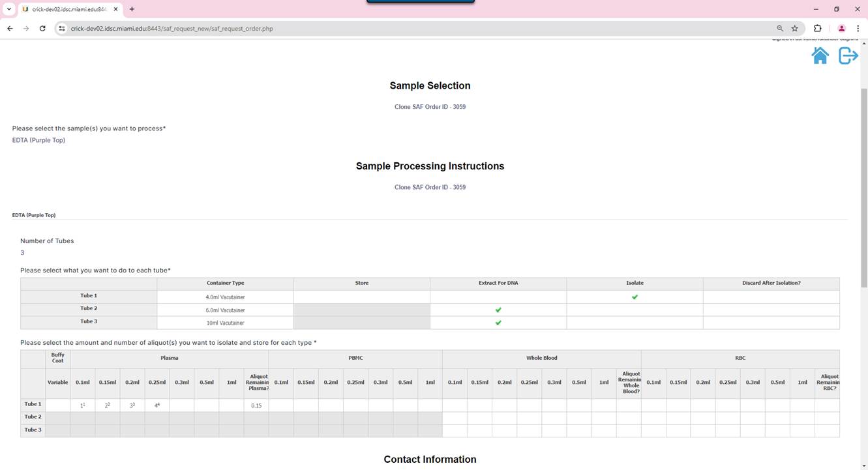Image resolution: width=868 pixels, height=470 pixels.
Task: Toggle Tube 3 Extract For DNA checkmark
Action: (x=498, y=323)
